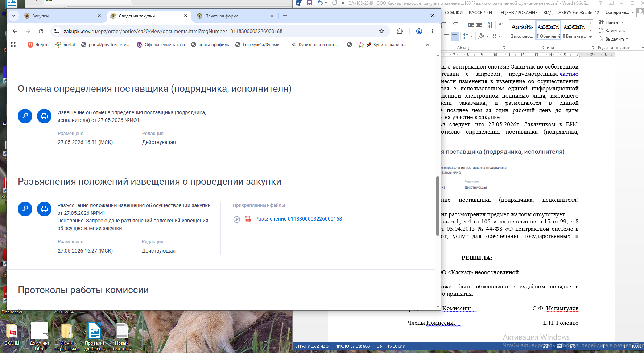Open print form of the cancellation notice
This screenshot has width=644, height=353.
pos(44,116)
